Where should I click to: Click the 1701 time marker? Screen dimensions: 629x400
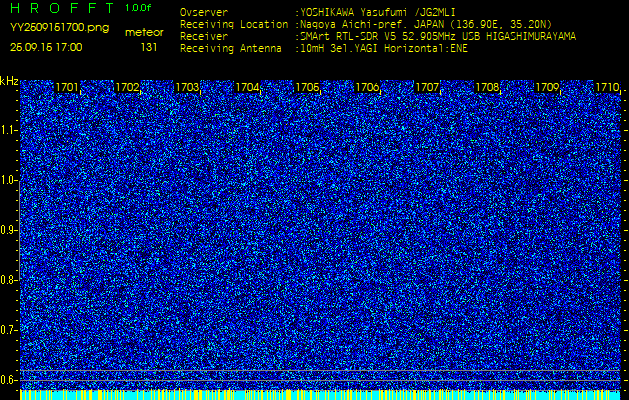pyautogui.click(x=67, y=87)
